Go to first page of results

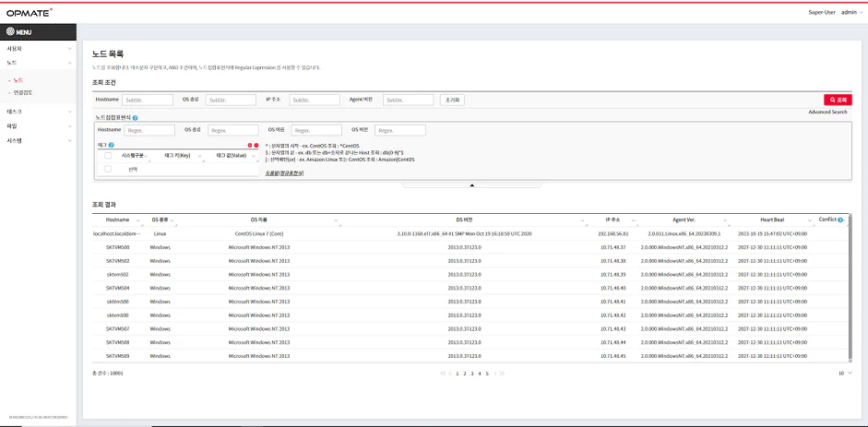(443, 374)
